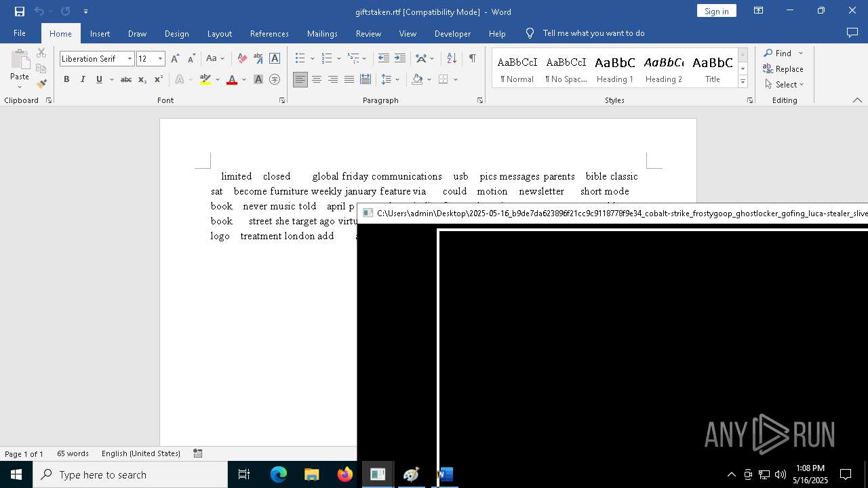The width and height of the screenshot is (868, 488).
Task: Open Bullets list dropdown arrow
Action: [313, 59]
